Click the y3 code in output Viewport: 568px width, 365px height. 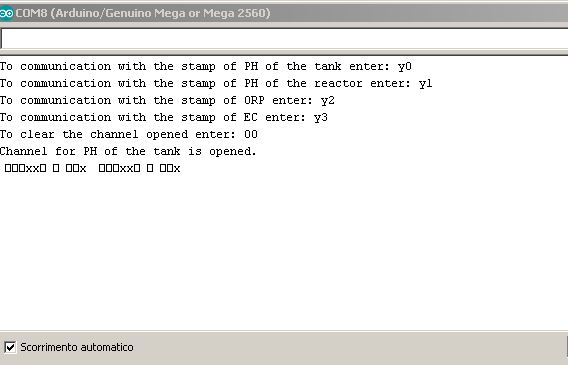tap(321, 118)
